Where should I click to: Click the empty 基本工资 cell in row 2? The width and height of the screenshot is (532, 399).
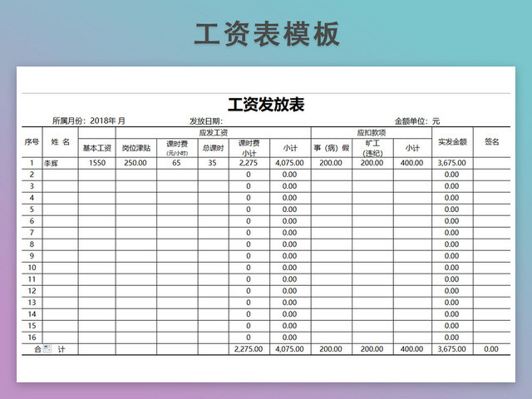click(x=97, y=175)
